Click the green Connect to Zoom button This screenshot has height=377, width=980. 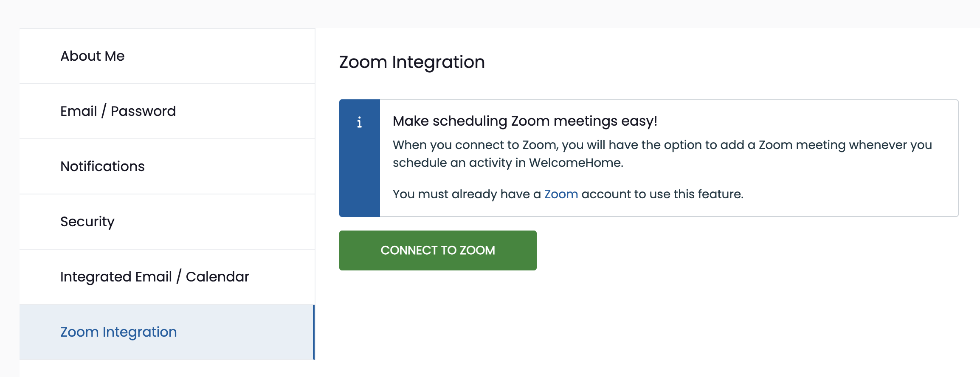pyautogui.click(x=438, y=250)
